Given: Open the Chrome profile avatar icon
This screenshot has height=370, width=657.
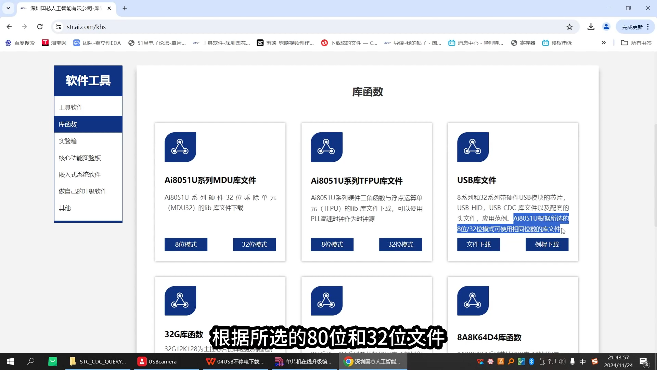Looking at the screenshot, I should [x=606, y=27].
